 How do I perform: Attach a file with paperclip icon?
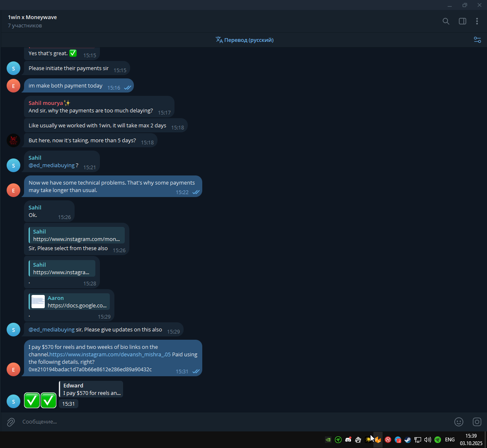[x=11, y=421]
